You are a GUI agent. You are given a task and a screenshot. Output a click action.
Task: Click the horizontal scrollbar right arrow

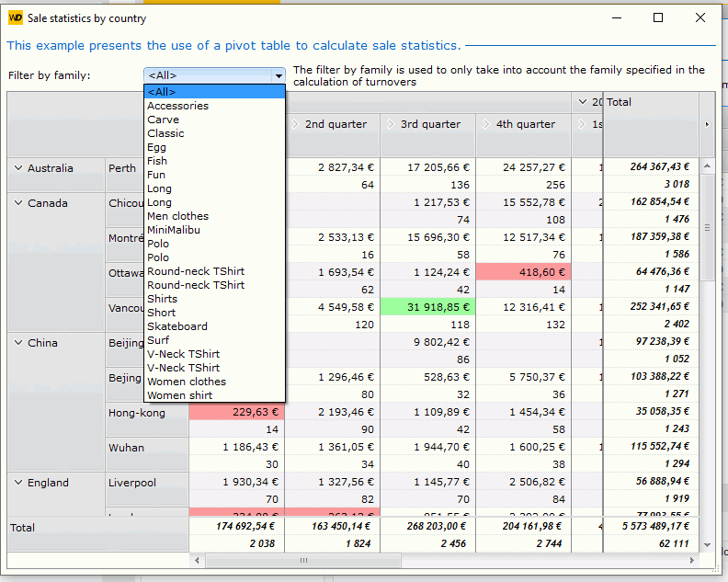[692, 561]
